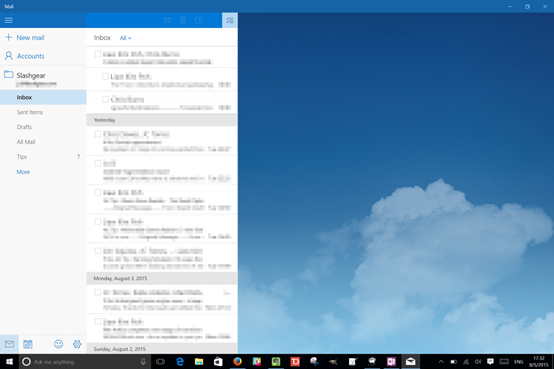Click the Slashgear account name

coord(31,75)
